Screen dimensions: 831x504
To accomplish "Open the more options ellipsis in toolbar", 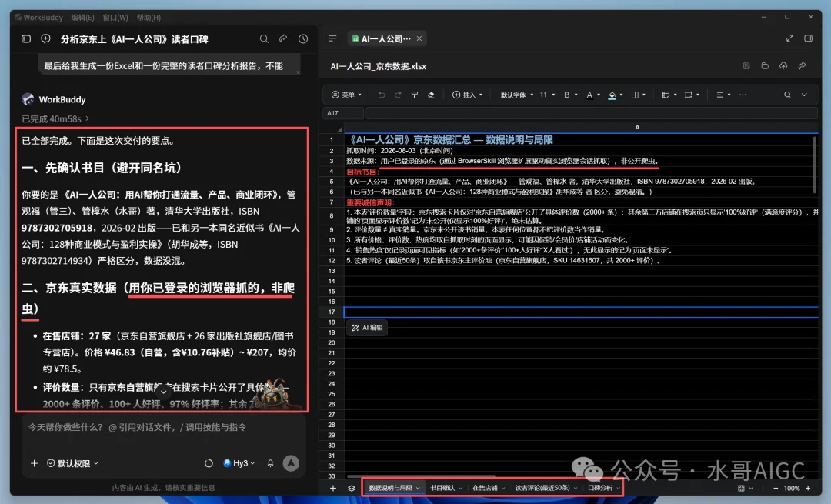I will point(743,95).
